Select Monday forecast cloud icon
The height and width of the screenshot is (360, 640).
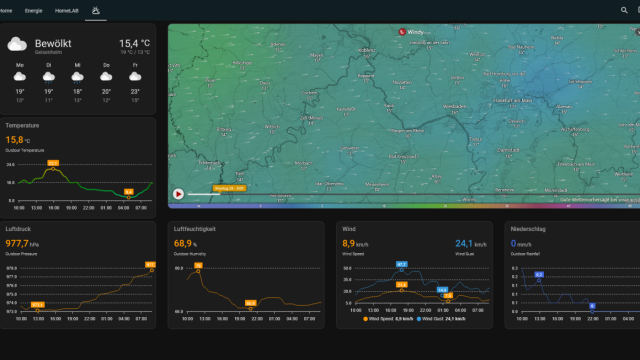(x=20, y=76)
